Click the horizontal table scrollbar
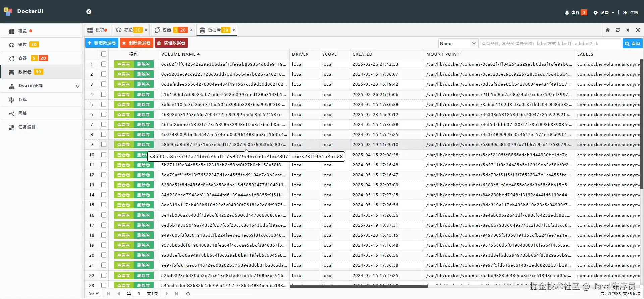This screenshot has width=644, height=299. tap(359, 286)
